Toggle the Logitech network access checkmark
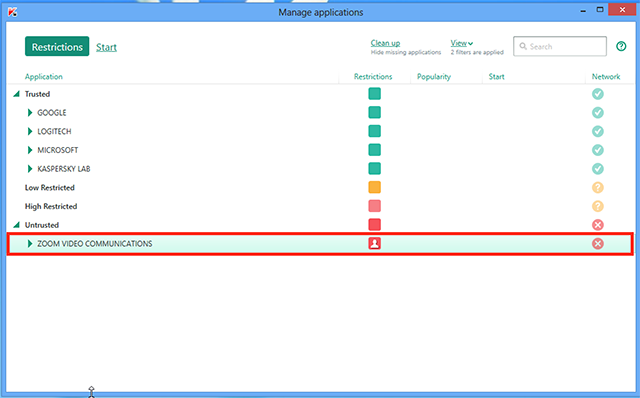This screenshot has width=640, height=398. point(598,131)
